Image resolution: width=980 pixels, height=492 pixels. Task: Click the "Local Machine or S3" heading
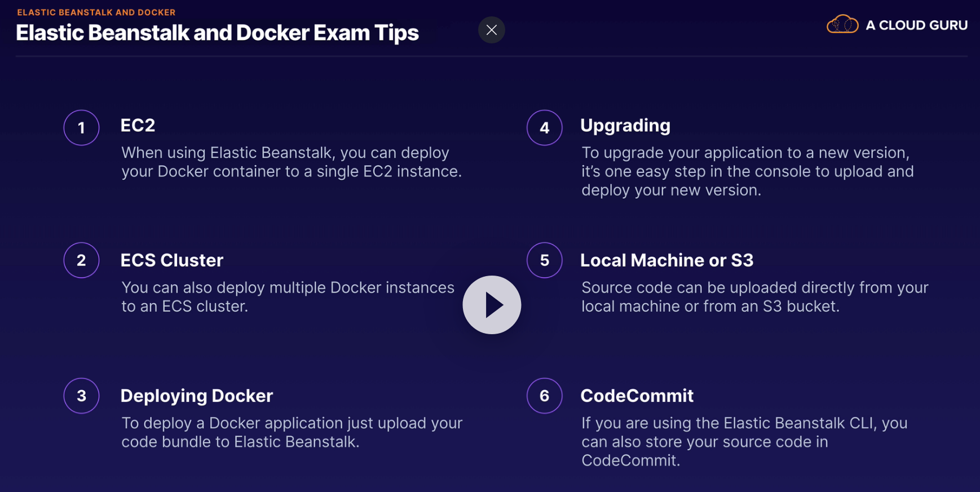tap(666, 260)
